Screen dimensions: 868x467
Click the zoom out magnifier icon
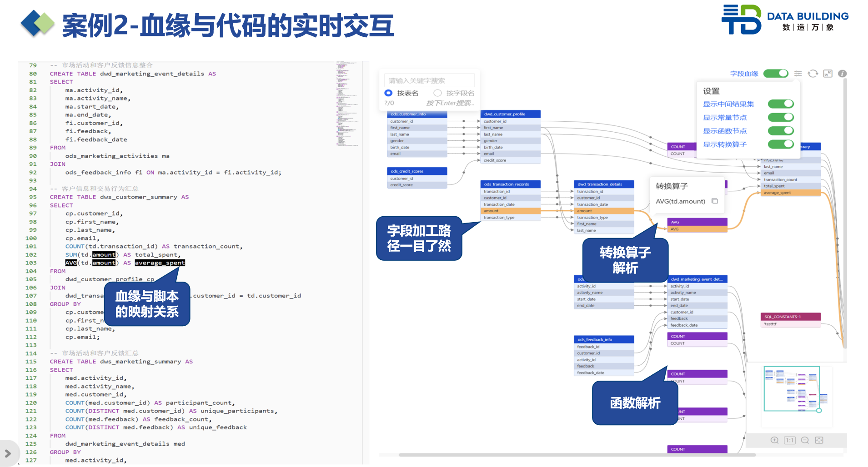pos(805,440)
